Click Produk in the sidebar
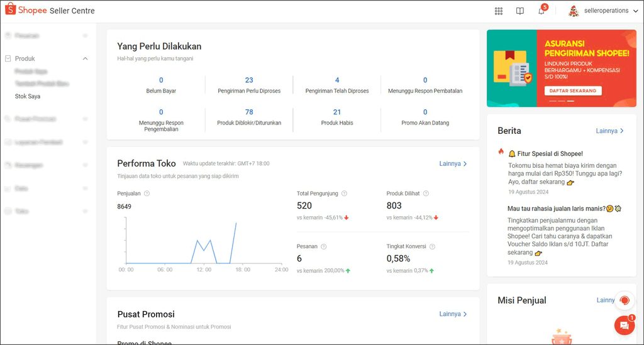Screen dimensions: 644x345 tap(25, 58)
